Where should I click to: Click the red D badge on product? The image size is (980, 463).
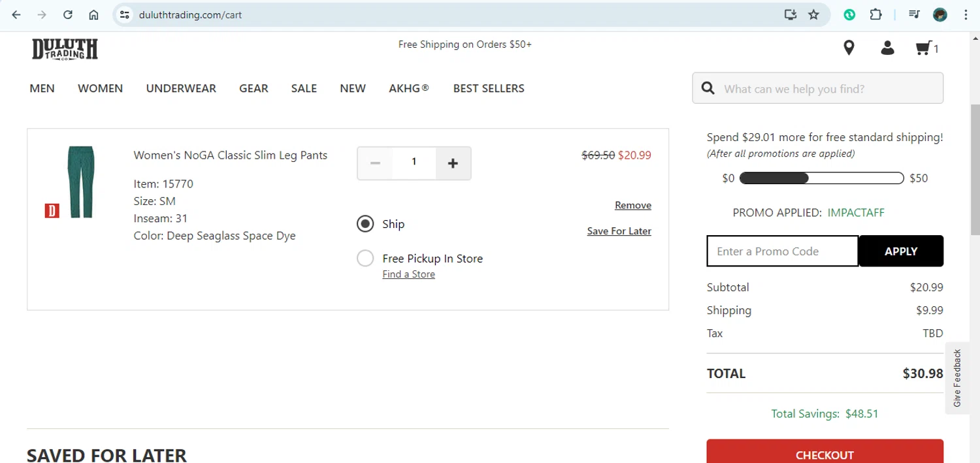tap(52, 211)
